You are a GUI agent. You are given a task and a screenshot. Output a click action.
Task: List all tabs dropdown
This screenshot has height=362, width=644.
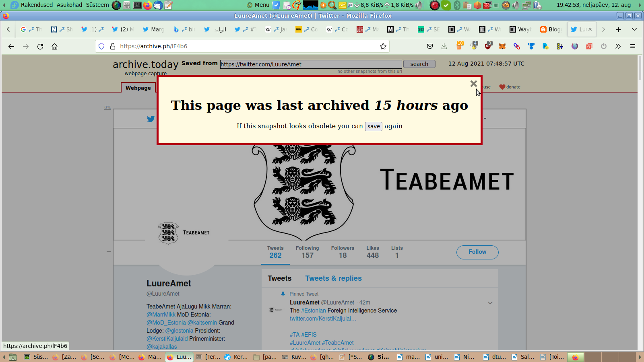(634, 29)
